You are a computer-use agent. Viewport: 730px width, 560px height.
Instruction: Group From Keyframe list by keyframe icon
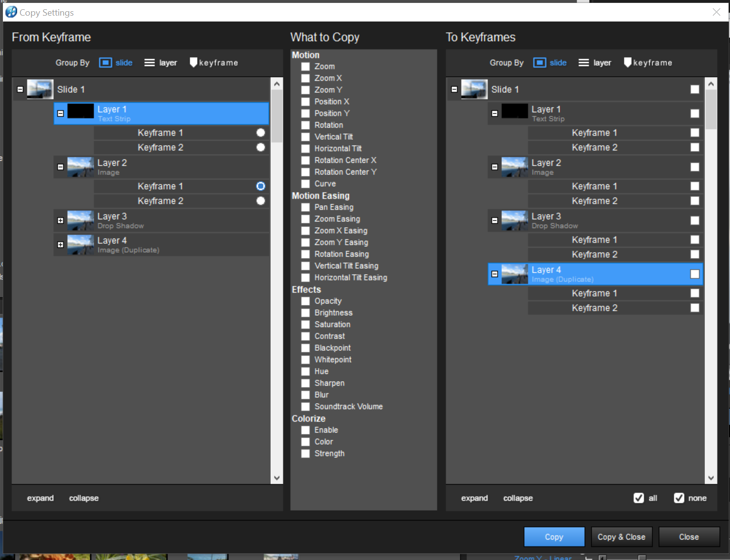[x=194, y=63]
